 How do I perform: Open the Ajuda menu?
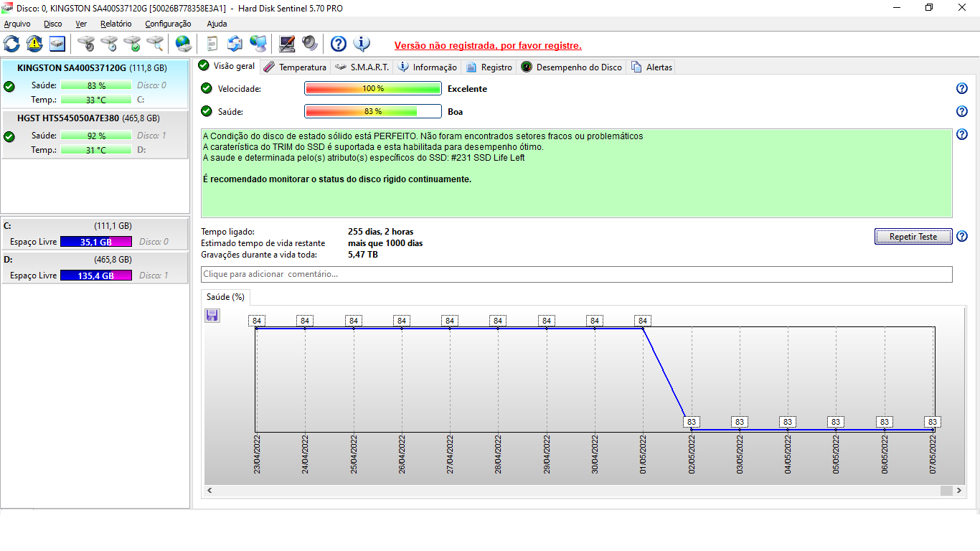217,24
